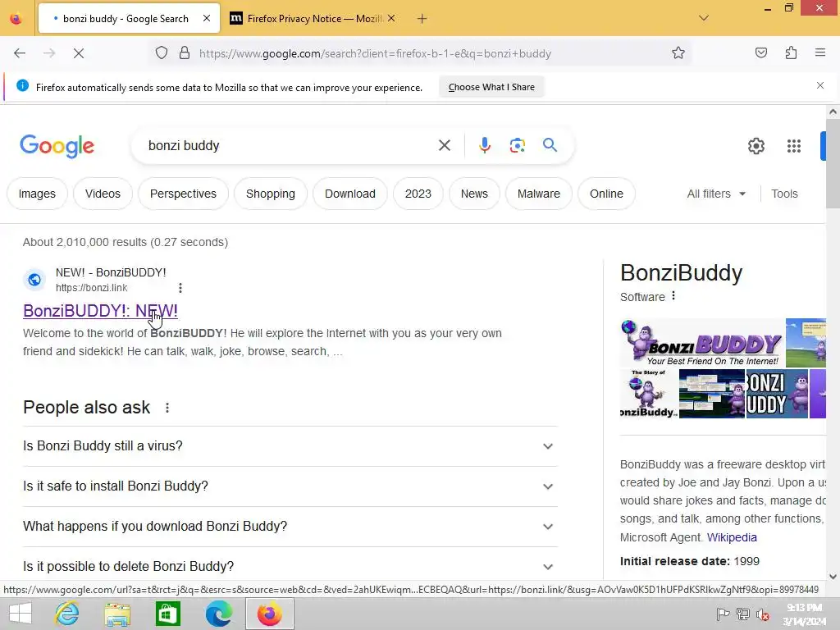List all tabs dropdown
This screenshot has width=840, height=630.
704,18
